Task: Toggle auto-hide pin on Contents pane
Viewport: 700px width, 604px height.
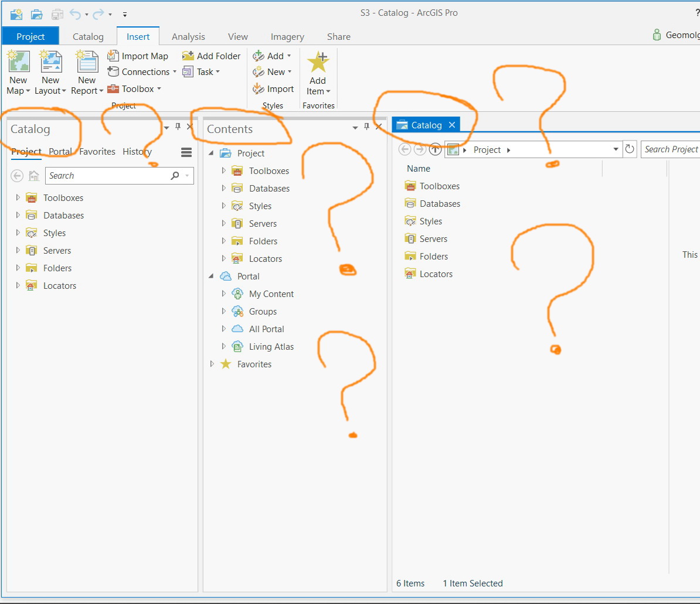Action: click(366, 127)
